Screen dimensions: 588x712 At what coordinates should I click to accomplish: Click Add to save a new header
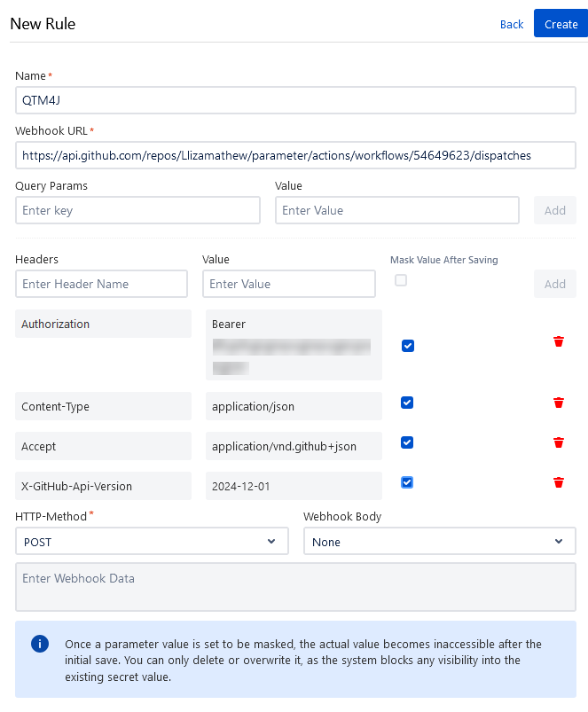tap(554, 284)
